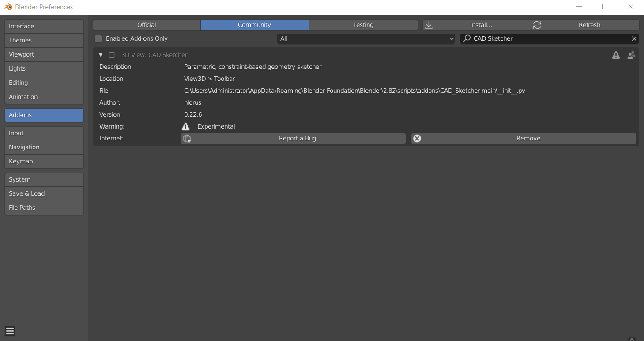Open the All category dropdown
Screen dimensions: 644x341
coord(365,38)
